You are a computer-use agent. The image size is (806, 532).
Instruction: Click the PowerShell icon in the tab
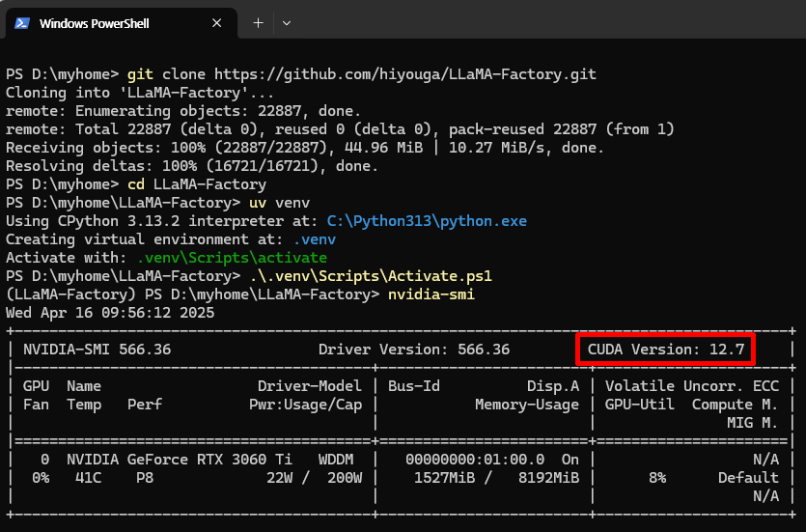(21, 23)
